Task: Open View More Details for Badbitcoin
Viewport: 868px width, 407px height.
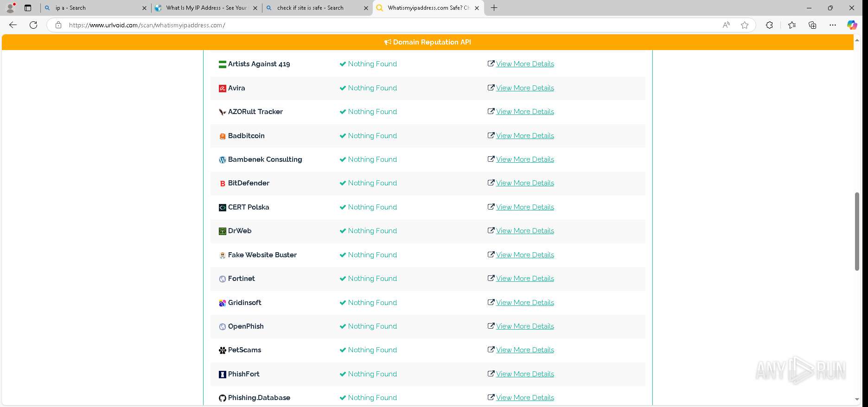Action: point(525,136)
